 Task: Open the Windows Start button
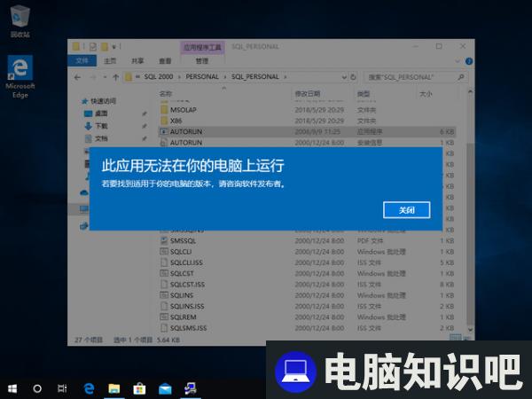point(12,388)
